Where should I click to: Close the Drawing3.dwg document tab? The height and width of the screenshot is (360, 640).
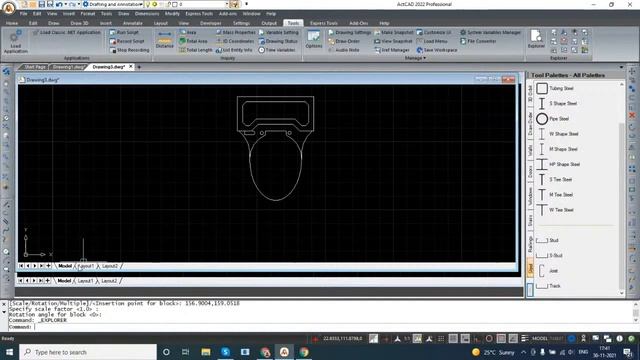pos(131,67)
